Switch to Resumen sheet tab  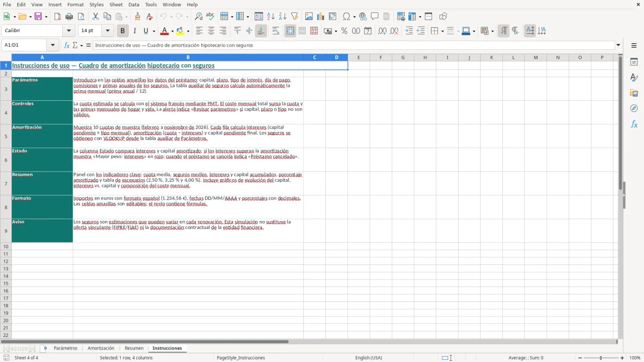coord(134,348)
